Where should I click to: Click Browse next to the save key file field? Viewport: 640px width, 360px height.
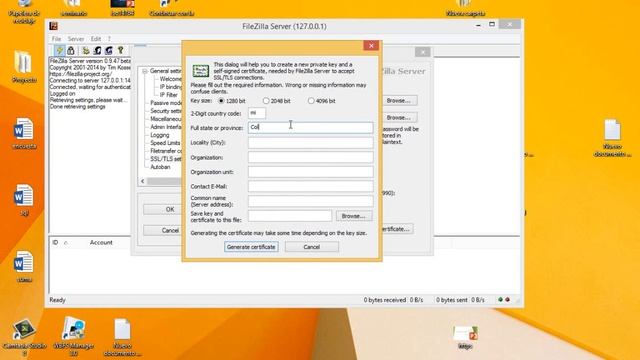[354, 216]
